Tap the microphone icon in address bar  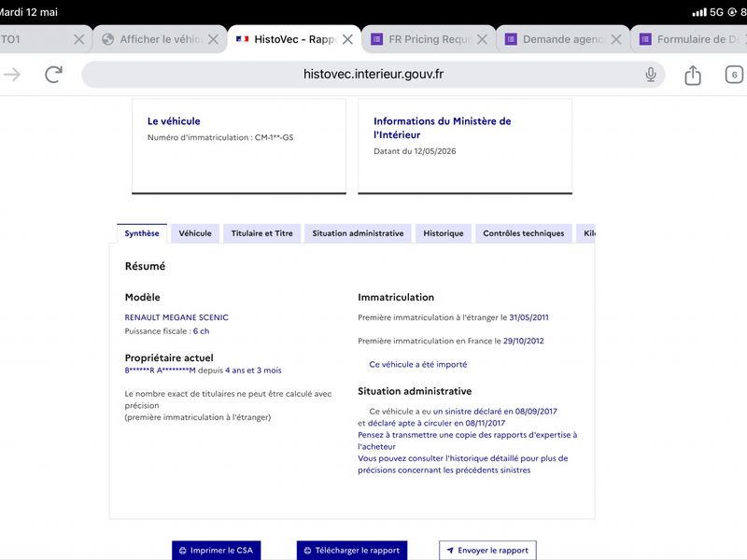tap(650, 75)
